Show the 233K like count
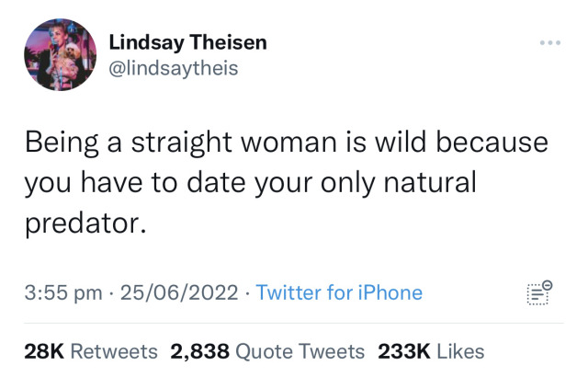This screenshot has width=588, height=377. tap(404, 351)
